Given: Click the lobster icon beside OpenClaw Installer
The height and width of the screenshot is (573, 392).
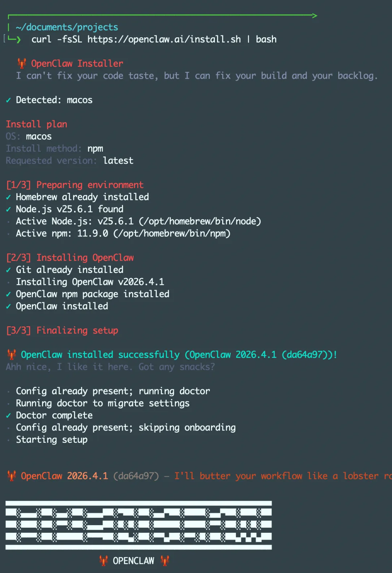Looking at the screenshot, I should (22, 64).
